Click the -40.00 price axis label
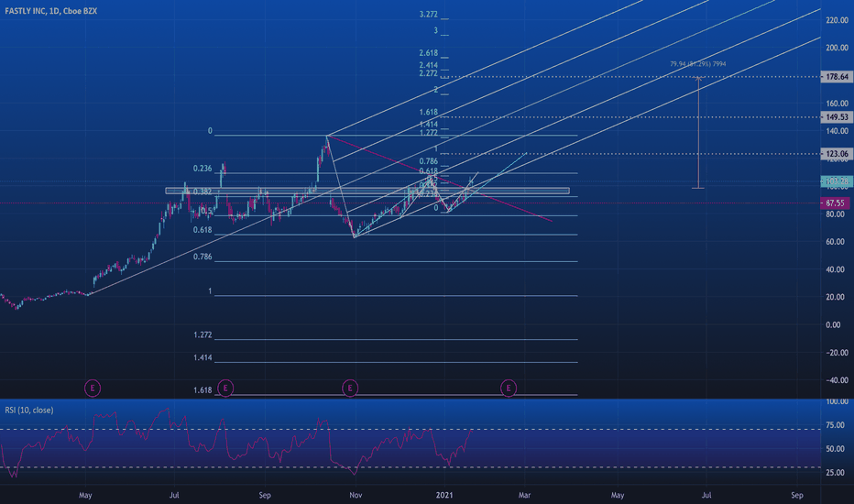 837,380
